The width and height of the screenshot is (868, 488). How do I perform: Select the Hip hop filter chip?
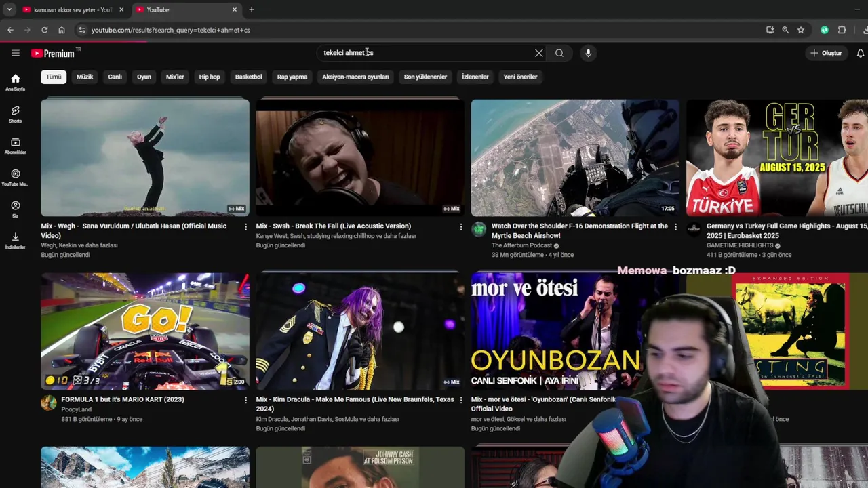coord(210,77)
